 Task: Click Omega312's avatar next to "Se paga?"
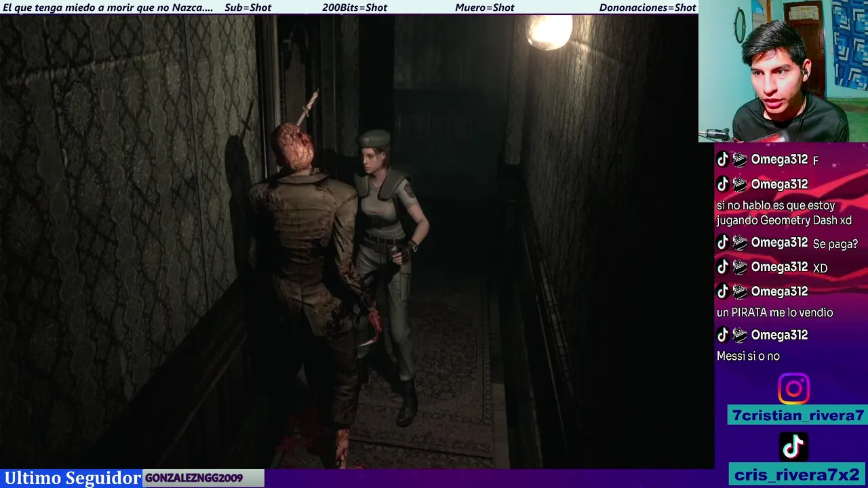pyautogui.click(x=740, y=242)
